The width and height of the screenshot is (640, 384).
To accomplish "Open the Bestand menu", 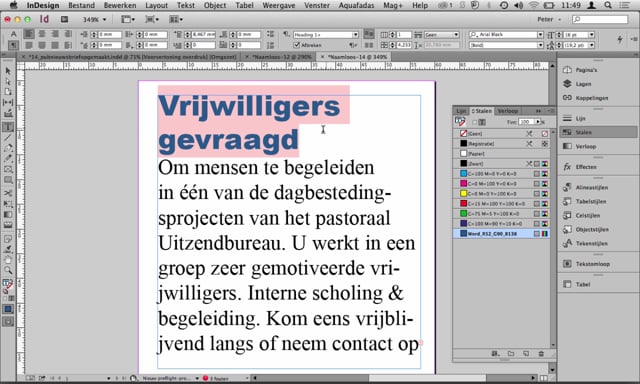I will point(81,5).
